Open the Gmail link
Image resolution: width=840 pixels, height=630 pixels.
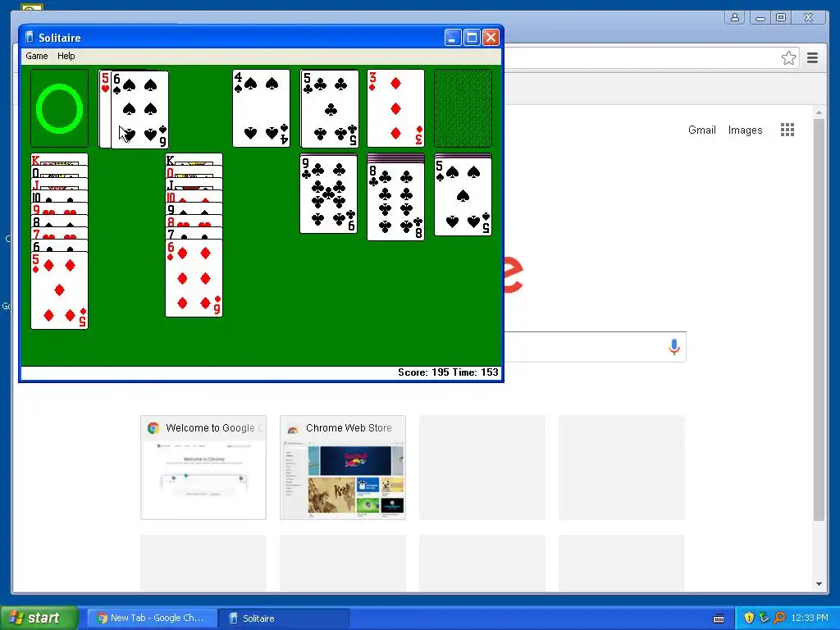point(702,130)
